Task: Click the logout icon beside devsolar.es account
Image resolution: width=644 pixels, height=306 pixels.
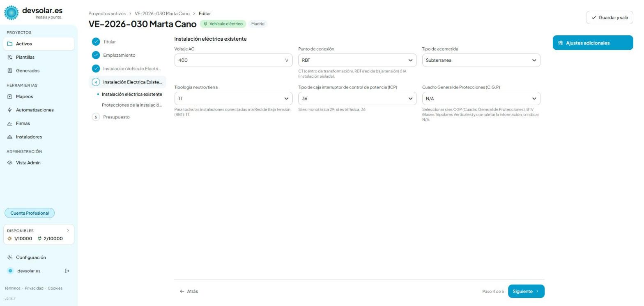Action: [67, 271]
